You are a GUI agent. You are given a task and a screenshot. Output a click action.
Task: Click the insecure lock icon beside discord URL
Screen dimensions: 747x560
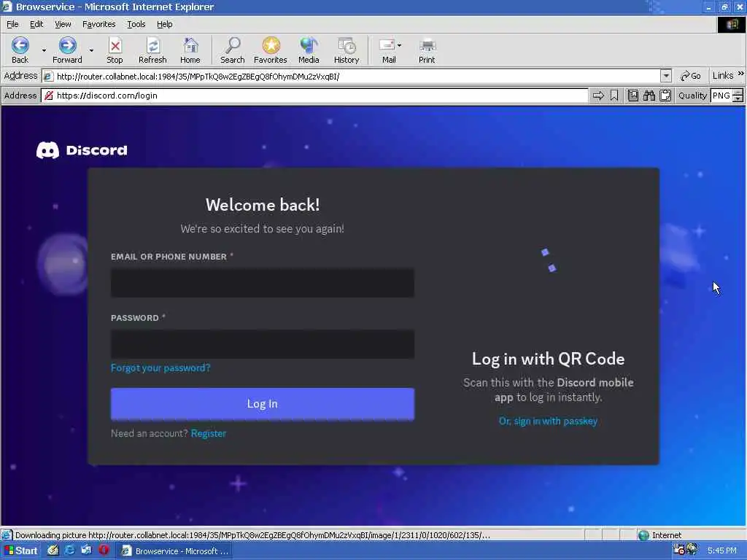click(49, 96)
